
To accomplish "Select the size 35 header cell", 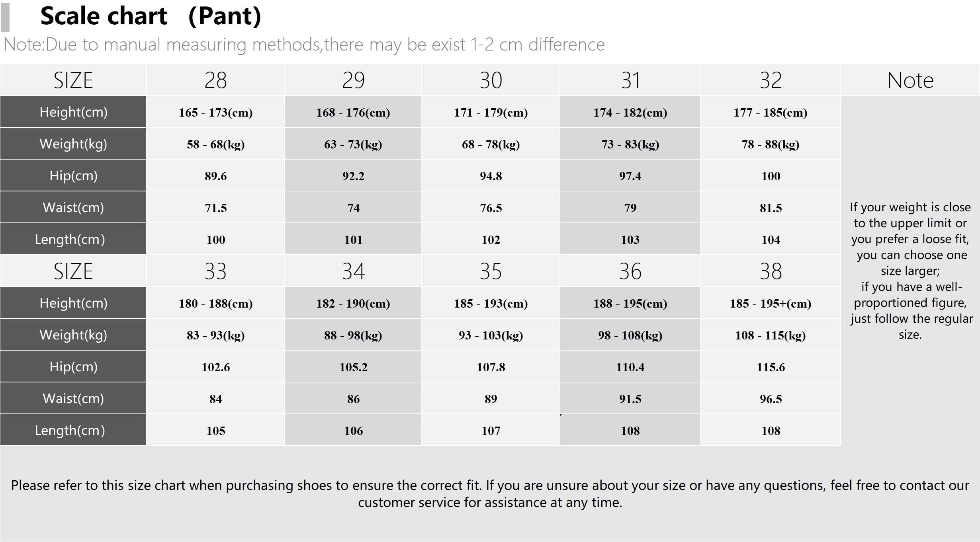I will (491, 271).
